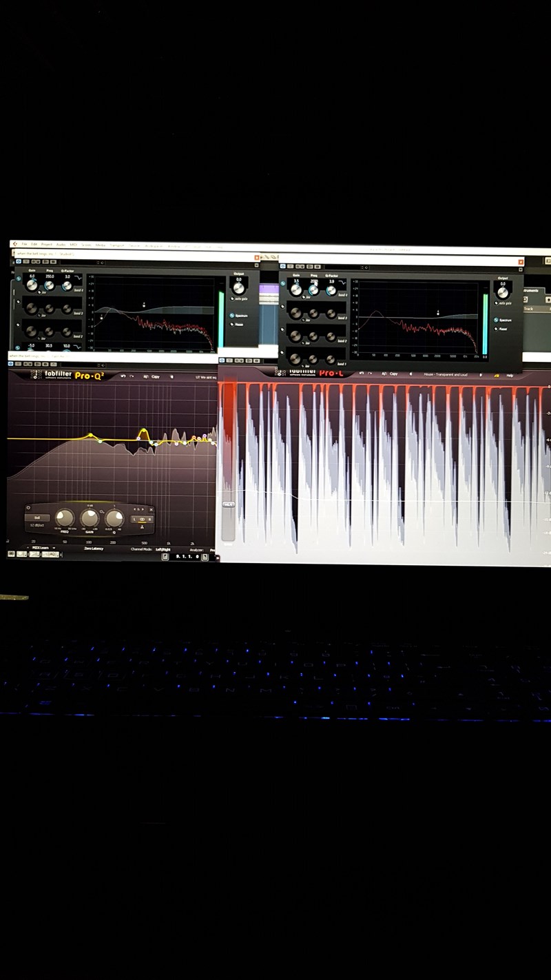Toggle auto gain in the 3.5 gain StudioEQ
Screen dimensions: 551x980
[x=497, y=303]
